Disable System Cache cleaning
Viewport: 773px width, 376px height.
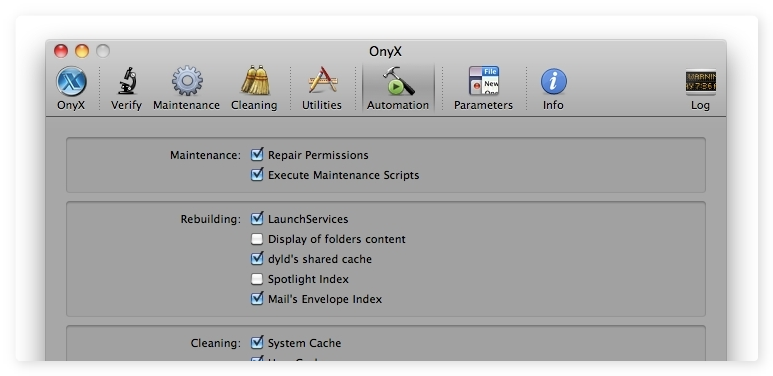click(257, 342)
